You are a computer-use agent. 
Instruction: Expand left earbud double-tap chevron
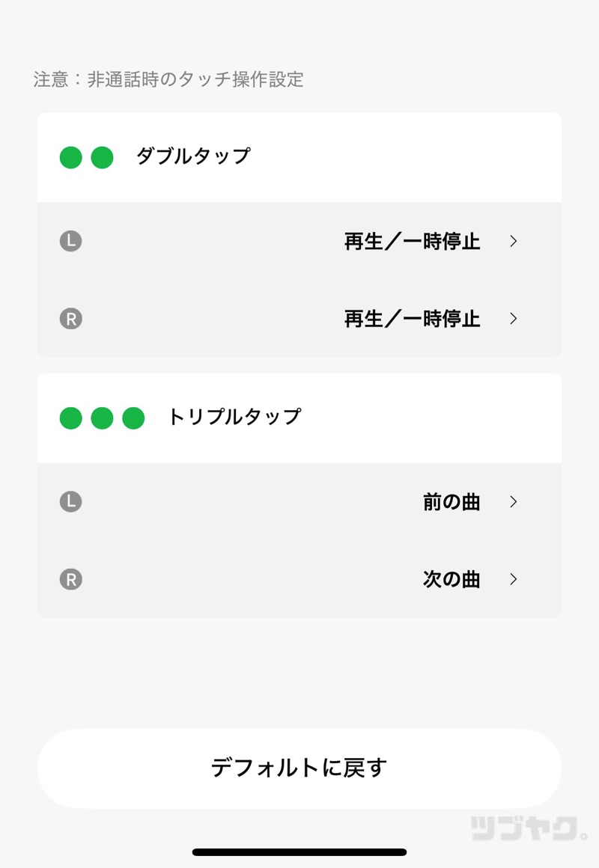tap(514, 241)
